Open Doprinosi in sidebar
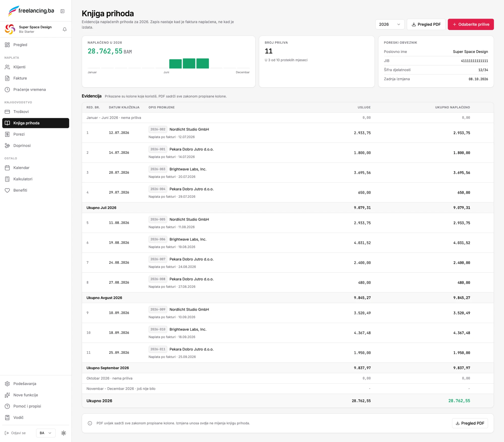Viewport: 504px width, 442px height. [36, 145]
